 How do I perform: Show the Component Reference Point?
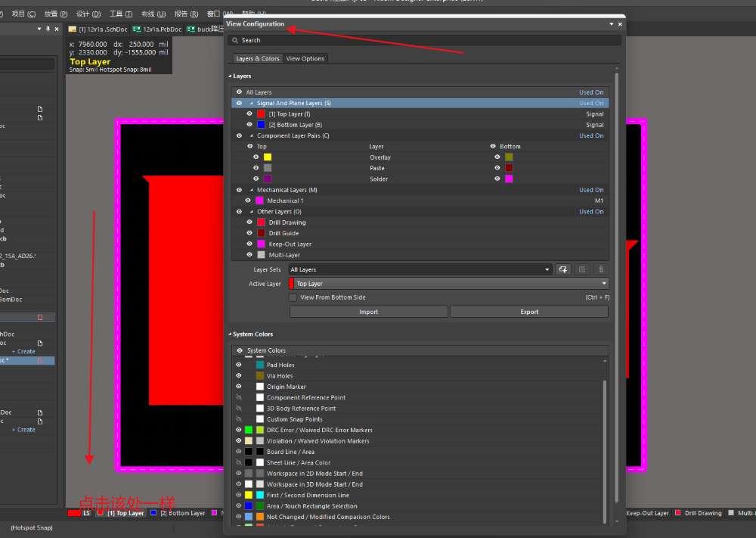pyautogui.click(x=239, y=397)
